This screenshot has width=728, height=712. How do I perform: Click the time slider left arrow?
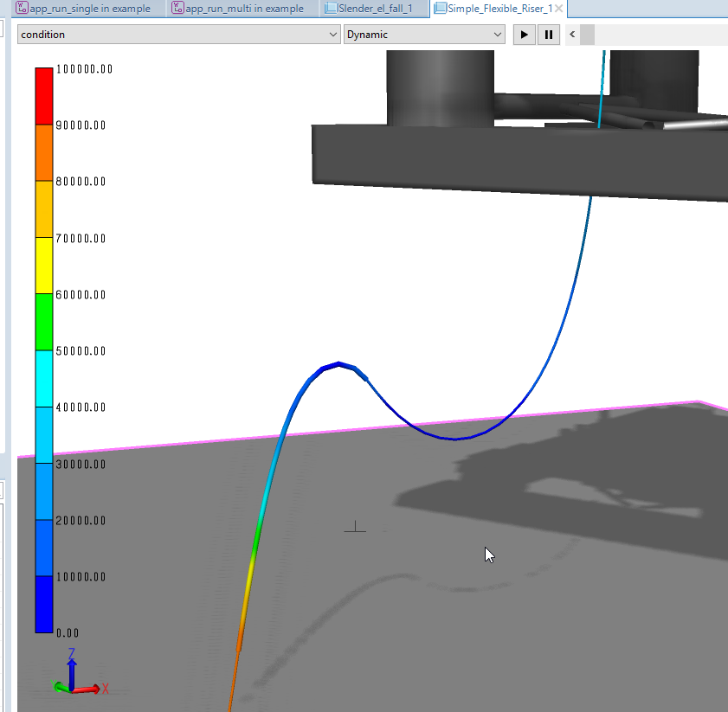[x=571, y=35]
